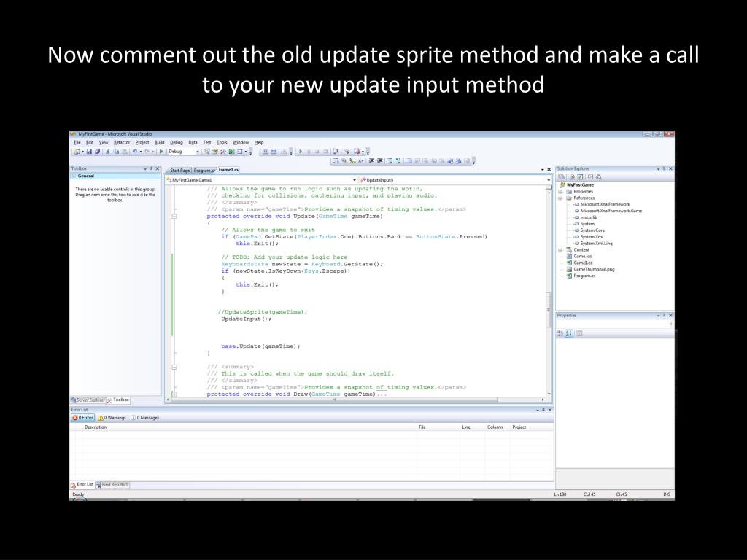Open the Properties panel object dropdown
Image resolution: width=747 pixels, height=560 pixels.
tap(671, 324)
